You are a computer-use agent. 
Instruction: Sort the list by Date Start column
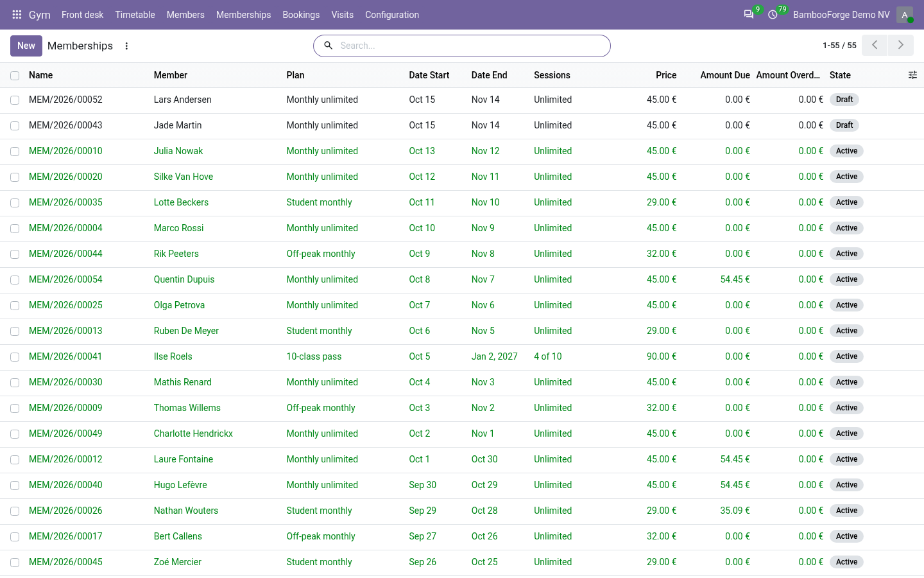[x=429, y=75]
